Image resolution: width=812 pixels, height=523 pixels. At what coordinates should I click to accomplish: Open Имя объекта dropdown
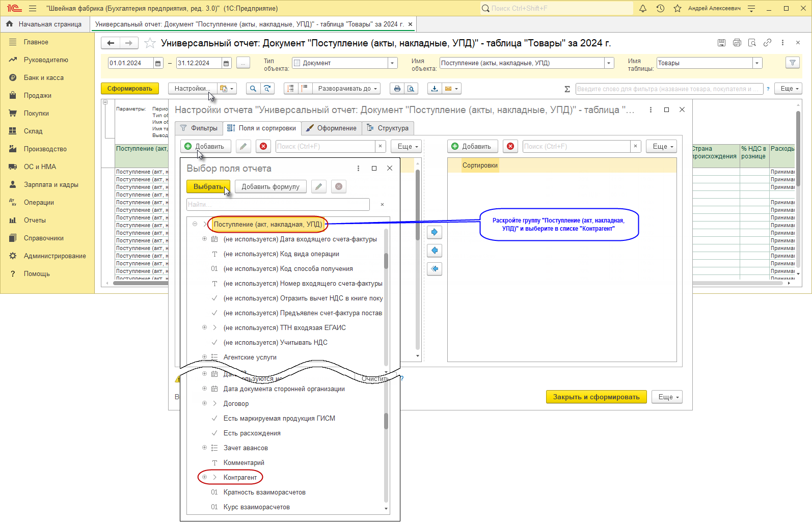(609, 63)
